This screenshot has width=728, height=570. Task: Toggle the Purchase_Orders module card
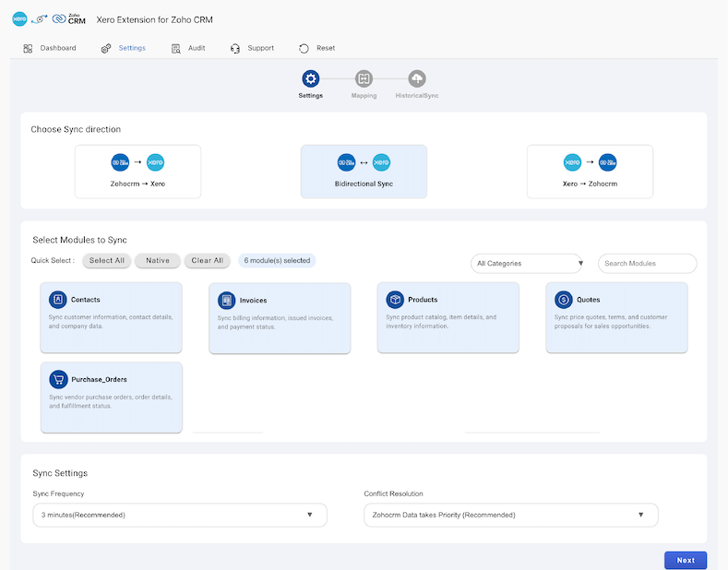click(112, 398)
